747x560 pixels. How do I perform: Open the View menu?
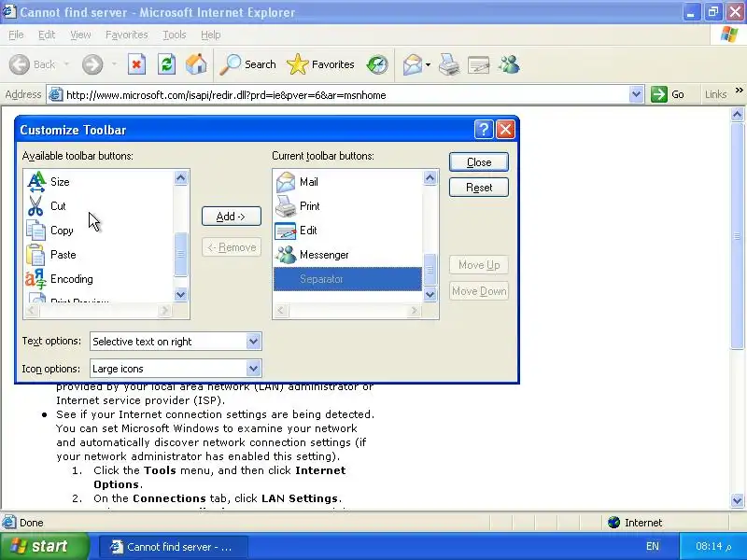(80, 35)
